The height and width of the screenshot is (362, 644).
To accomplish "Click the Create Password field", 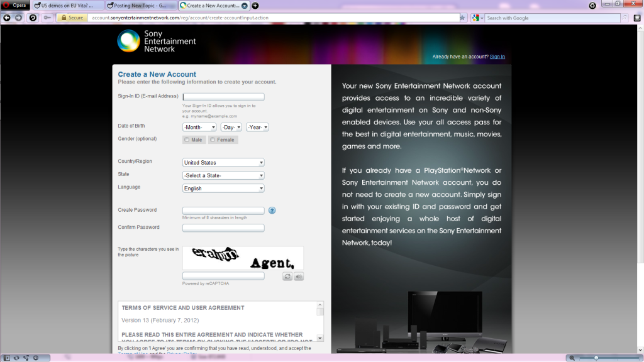I will 223,211.
